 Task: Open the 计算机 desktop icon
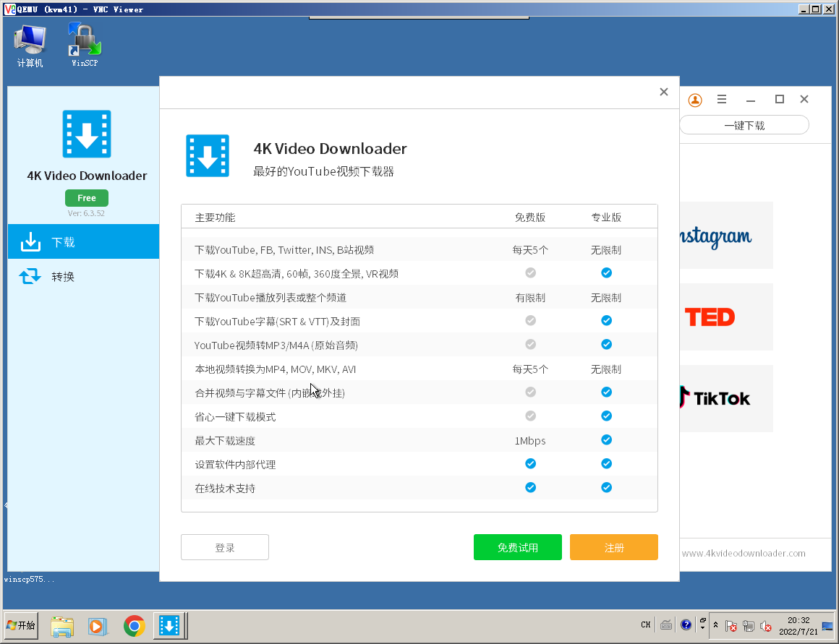30,46
